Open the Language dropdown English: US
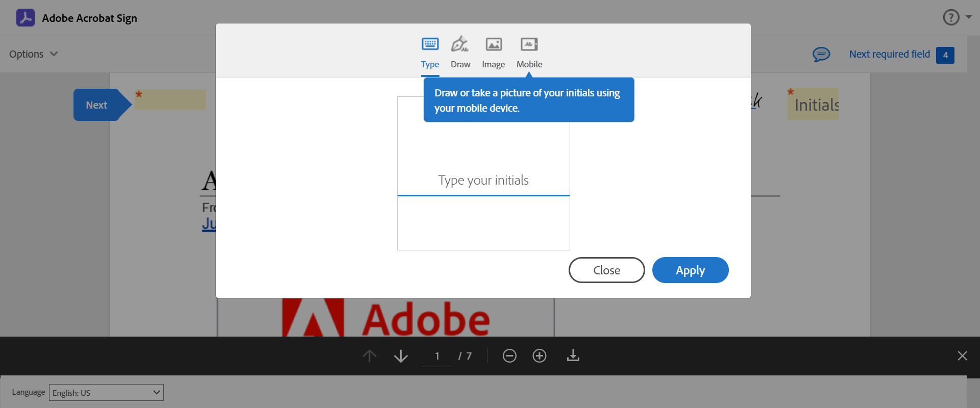The height and width of the screenshot is (408, 980). click(x=106, y=392)
